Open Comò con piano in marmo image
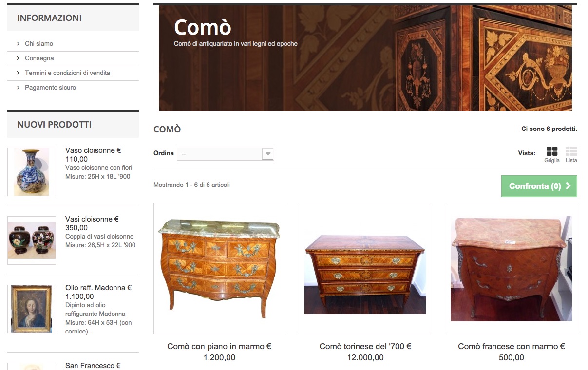The width and height of the screenshot is (588, 370). (219, 269)
